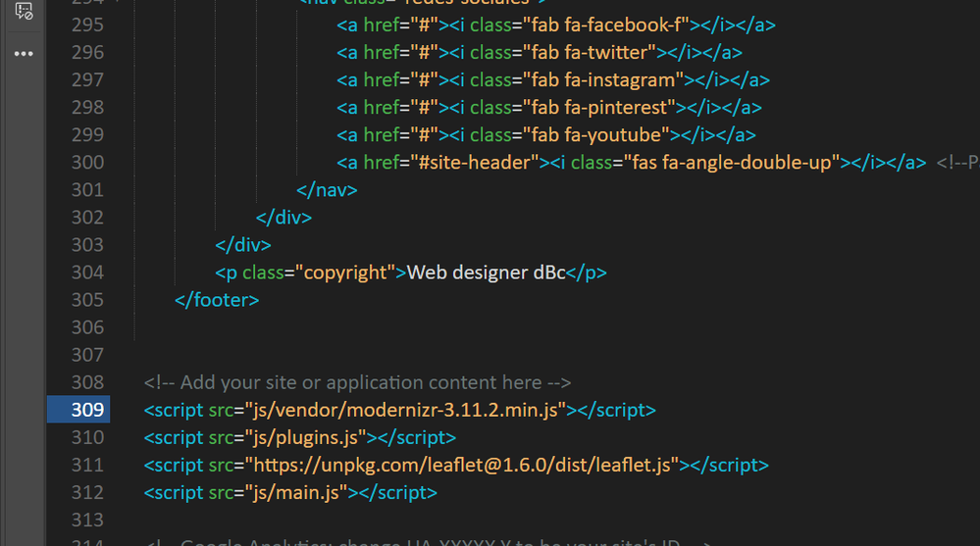Click "fas fa-angle-double-up" class value
Screen dimensions: 980x546
[731, 163]
